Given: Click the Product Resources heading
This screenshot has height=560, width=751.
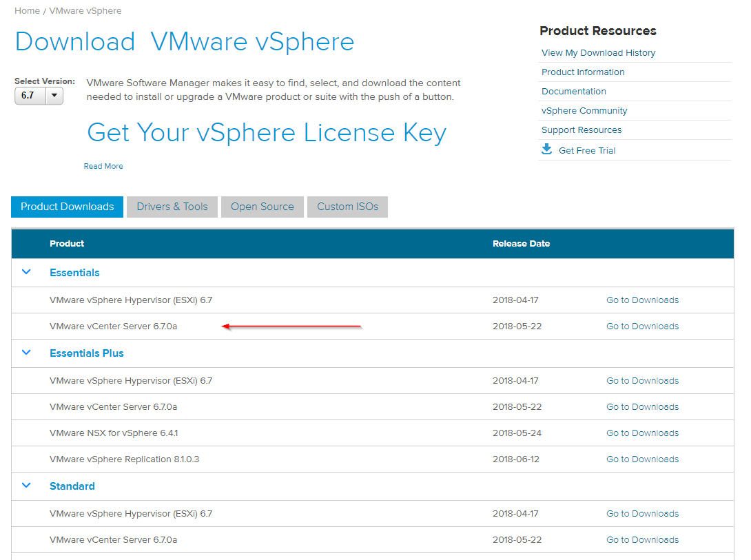Looking at the screenshot, I should coord(598,30).
